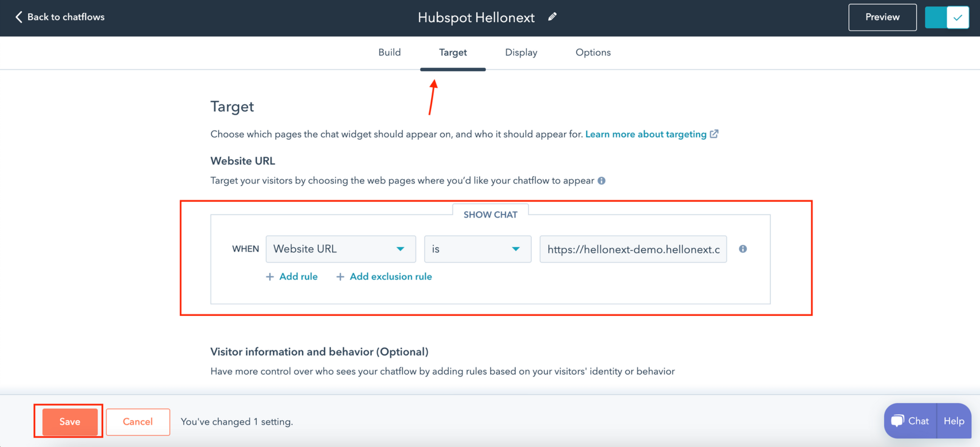Click the pencil icon to rename chatflow
This screenshot has width=980, height=447.
(552, 17)
